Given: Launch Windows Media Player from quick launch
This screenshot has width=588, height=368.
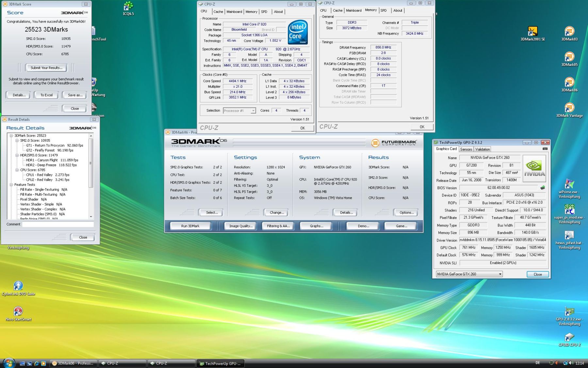Looking at the screenshot, I should tap(43, 363).
